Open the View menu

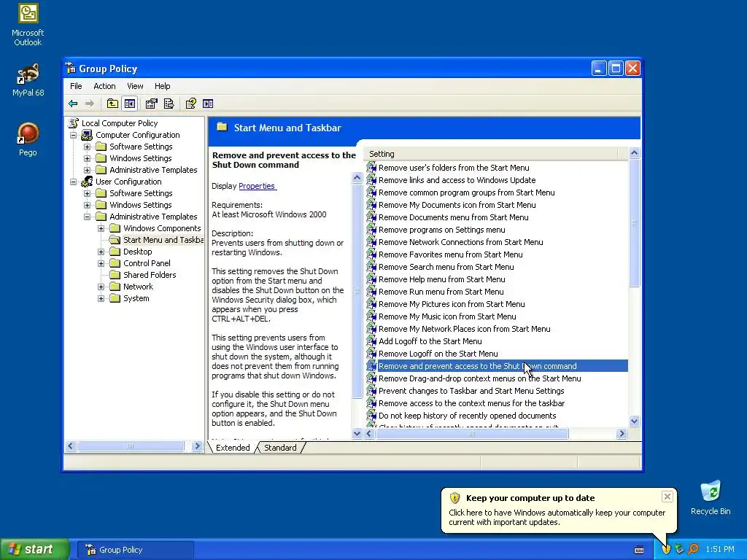(135, 86)
